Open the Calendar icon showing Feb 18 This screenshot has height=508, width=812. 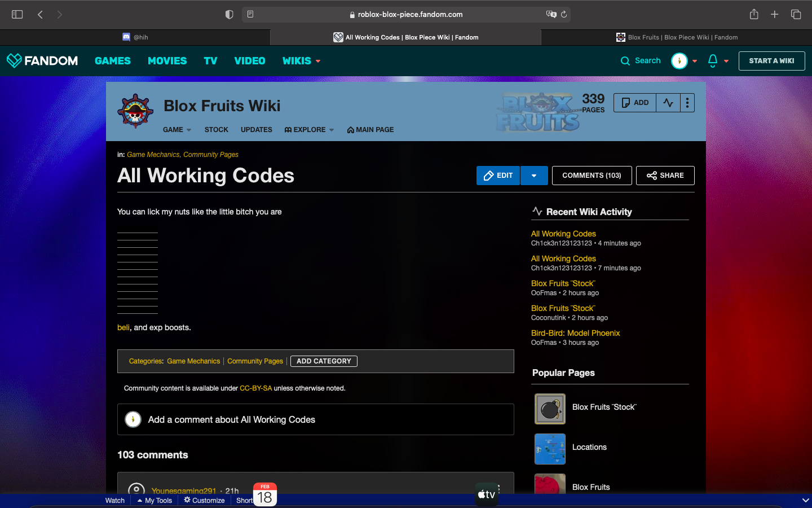pos(265,494)
